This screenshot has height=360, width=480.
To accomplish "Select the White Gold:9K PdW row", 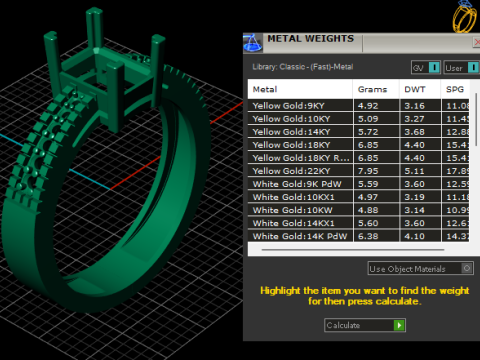I will point(358,184).
